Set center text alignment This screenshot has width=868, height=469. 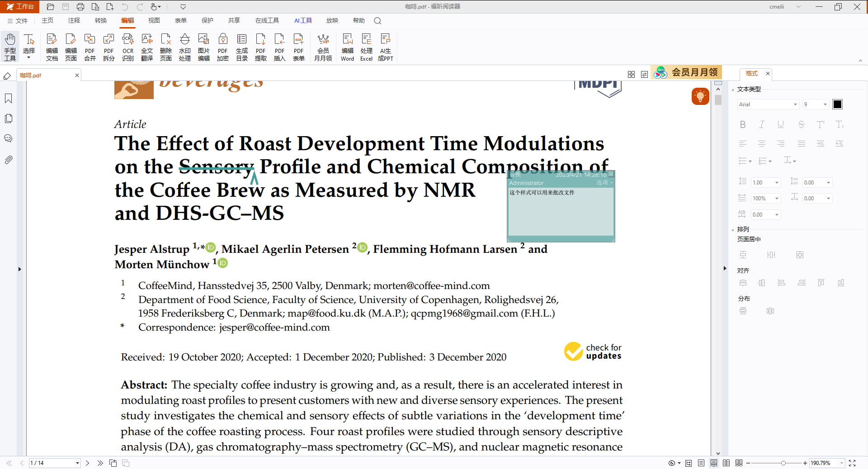click(762, 144)
